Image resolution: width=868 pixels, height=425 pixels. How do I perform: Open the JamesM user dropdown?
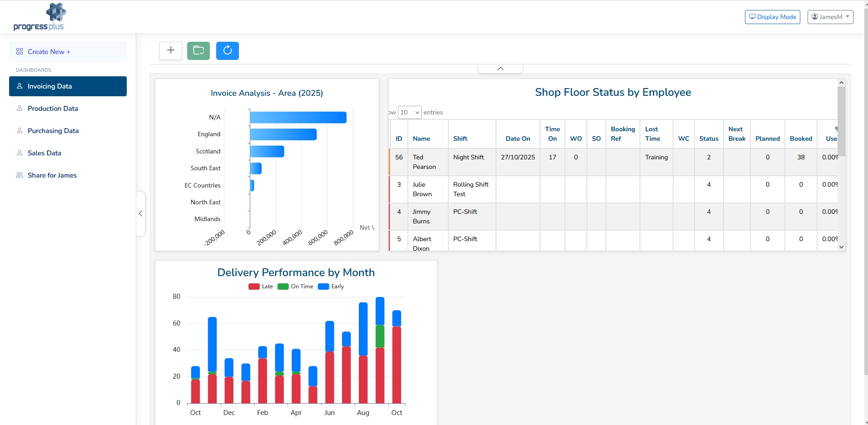pos(830,17)
